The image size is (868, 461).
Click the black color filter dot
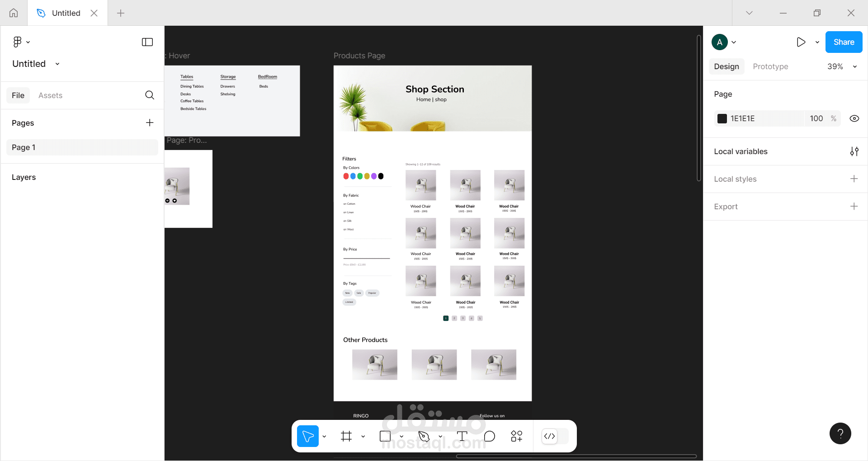[381, 176]
